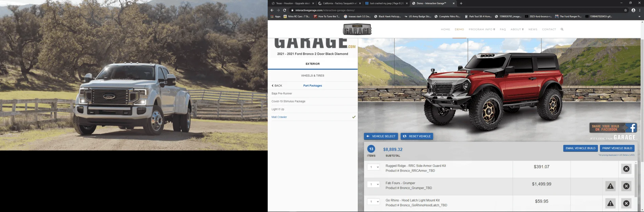The image size is (644, 212).
Task: Close the Demo - Interactive Garage tab
Action: [x=454, y=3]
